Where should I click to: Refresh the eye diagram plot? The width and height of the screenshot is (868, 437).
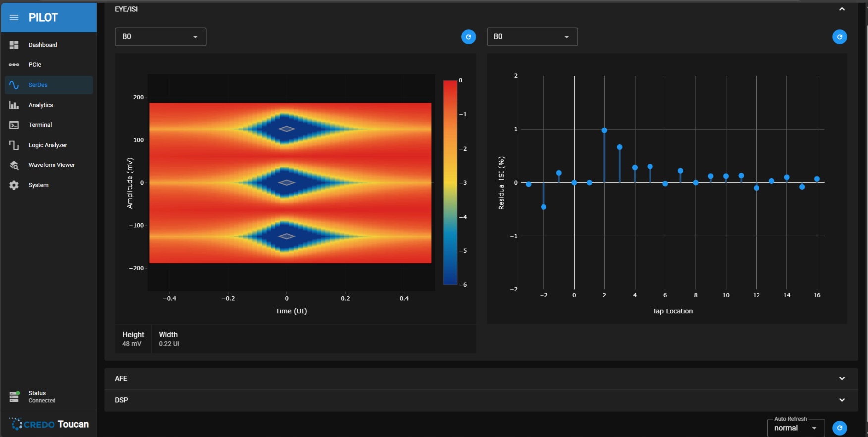coord(468,37)
